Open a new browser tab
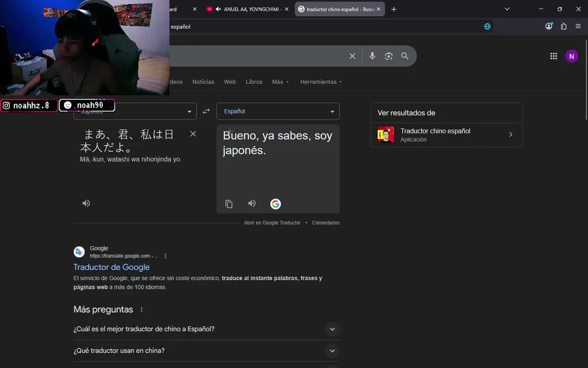 394,9
